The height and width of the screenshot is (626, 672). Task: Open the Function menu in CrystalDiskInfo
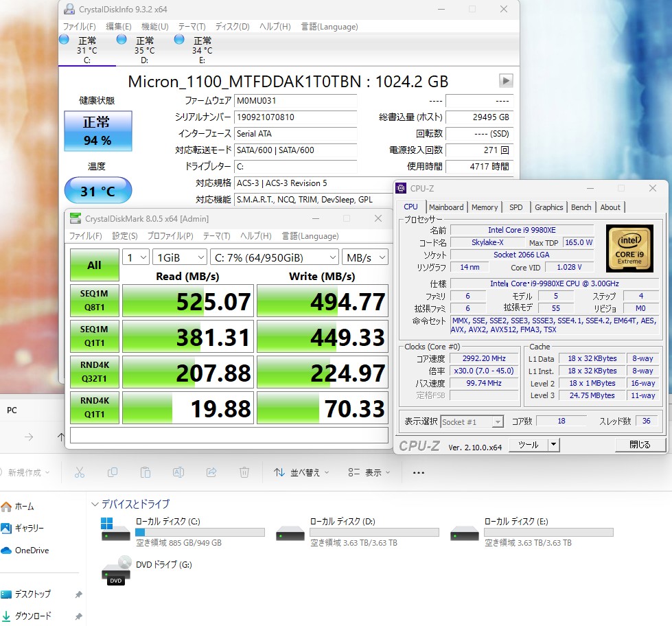click(x=154, y=27)
